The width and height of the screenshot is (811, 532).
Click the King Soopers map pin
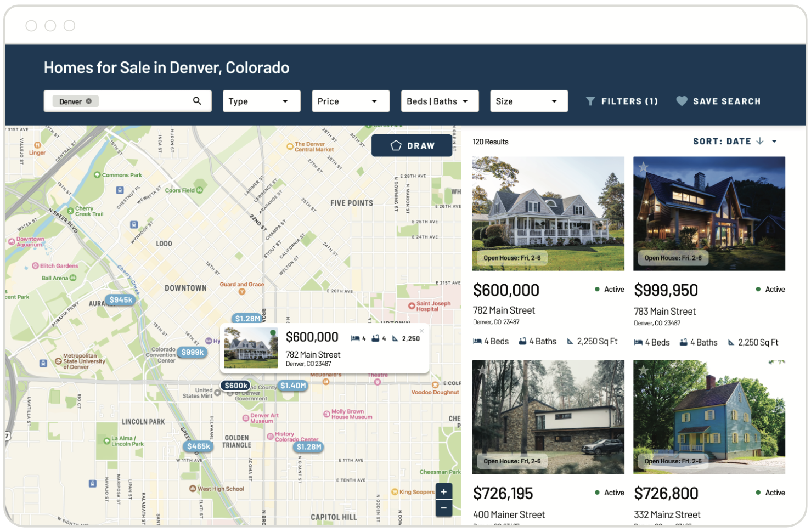click(x=395, y=492)
